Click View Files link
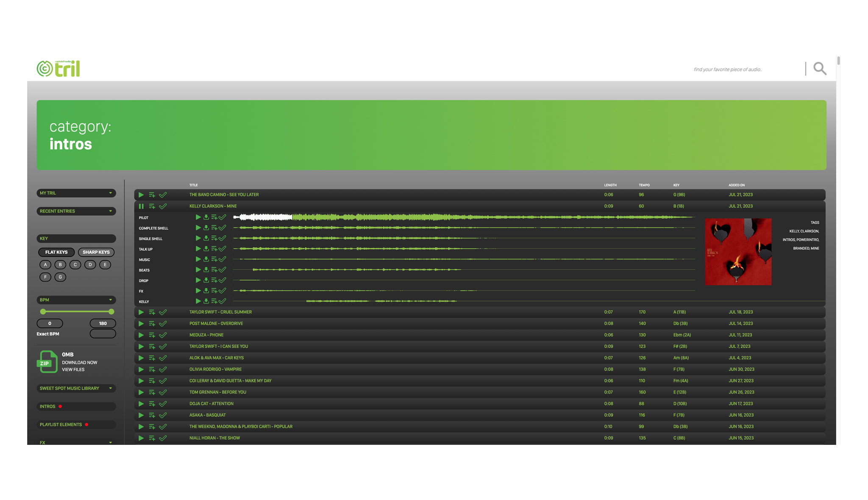The width and height of the screenshot is (868, 500). 73,370
